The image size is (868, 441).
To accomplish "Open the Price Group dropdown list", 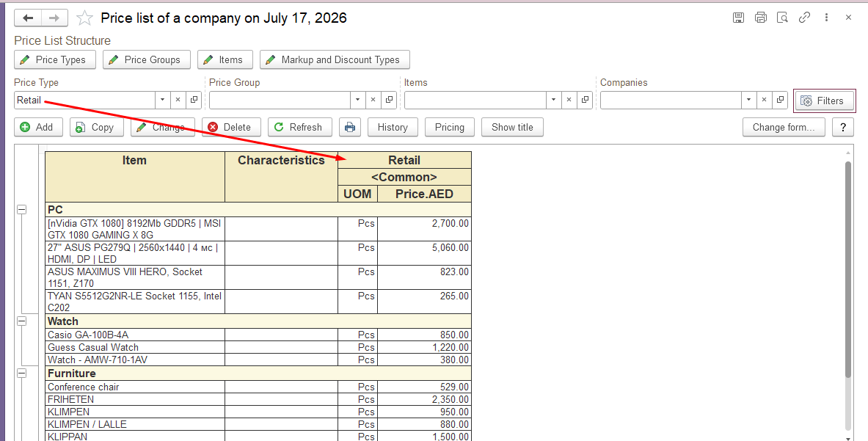I will point(357,100).
